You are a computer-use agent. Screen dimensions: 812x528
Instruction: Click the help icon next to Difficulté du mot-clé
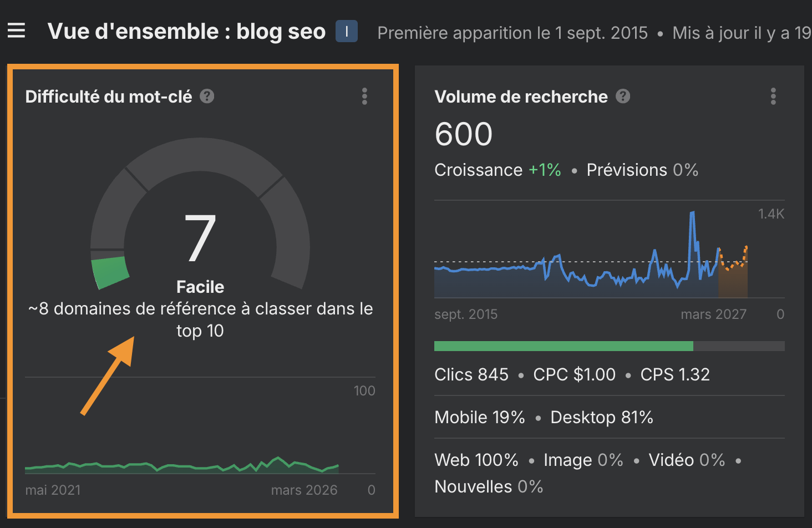click(x=206, y=96)
